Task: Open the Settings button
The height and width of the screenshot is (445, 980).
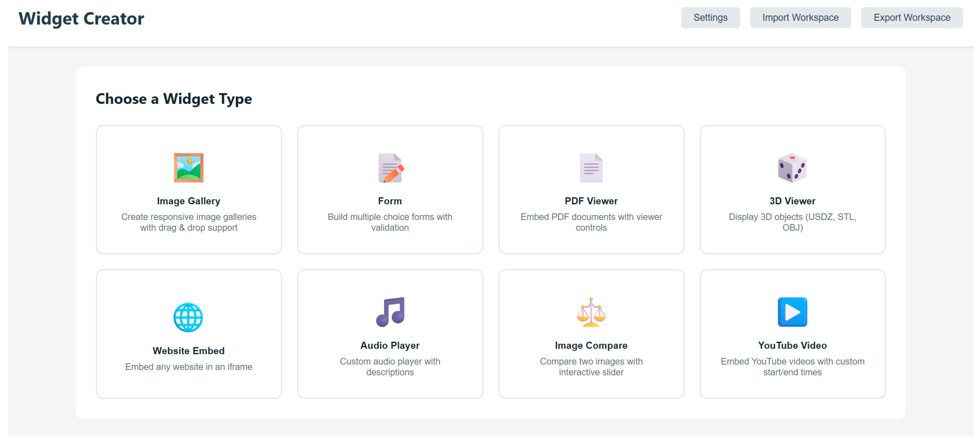Action: tap(710, 18)
